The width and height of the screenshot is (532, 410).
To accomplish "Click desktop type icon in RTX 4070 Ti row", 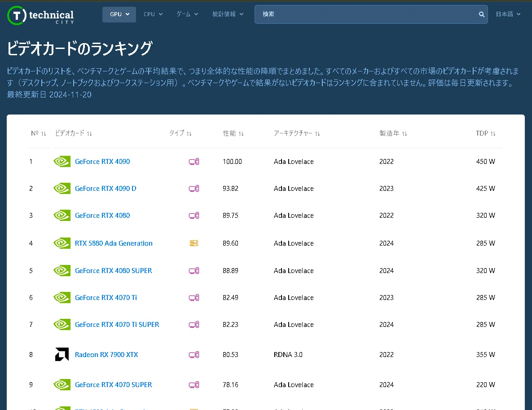I will point(194,298).
